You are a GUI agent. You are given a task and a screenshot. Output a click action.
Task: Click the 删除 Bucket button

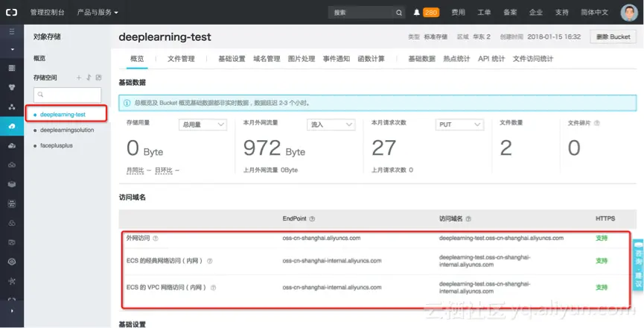coord(613,37)
